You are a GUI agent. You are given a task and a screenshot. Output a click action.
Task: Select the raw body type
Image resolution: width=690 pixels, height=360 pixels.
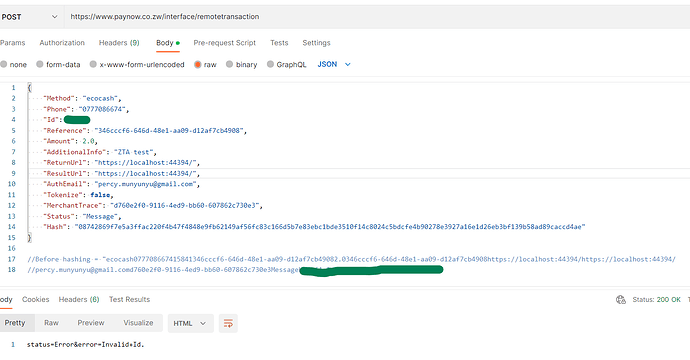click(x=206, y=64)
